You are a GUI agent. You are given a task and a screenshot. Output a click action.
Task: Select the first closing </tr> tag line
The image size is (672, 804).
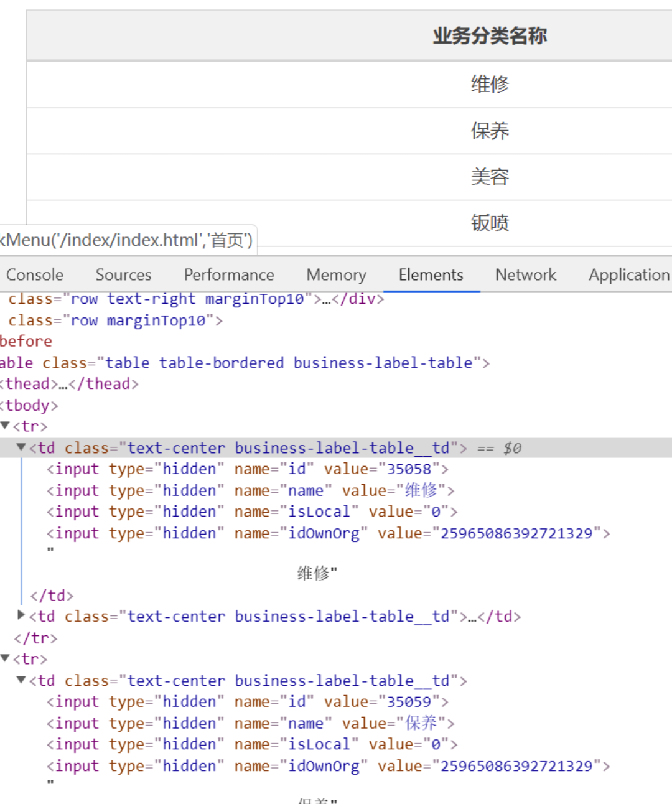(x=35, y=638)
